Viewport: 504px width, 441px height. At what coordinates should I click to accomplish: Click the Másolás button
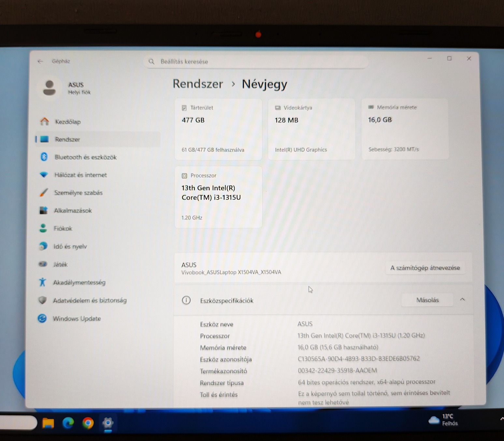tap(427, 300)
